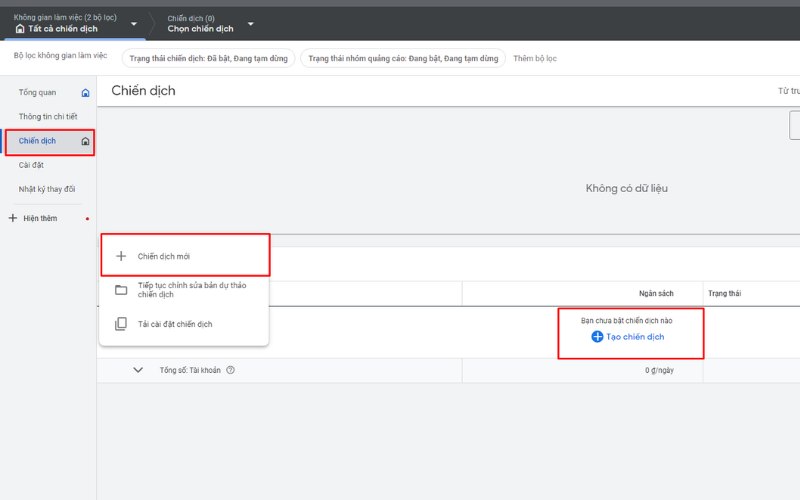The image size is (800, 500).
Task: Click the plus icon beside Hiện thêm
Action: click(13, 218)
